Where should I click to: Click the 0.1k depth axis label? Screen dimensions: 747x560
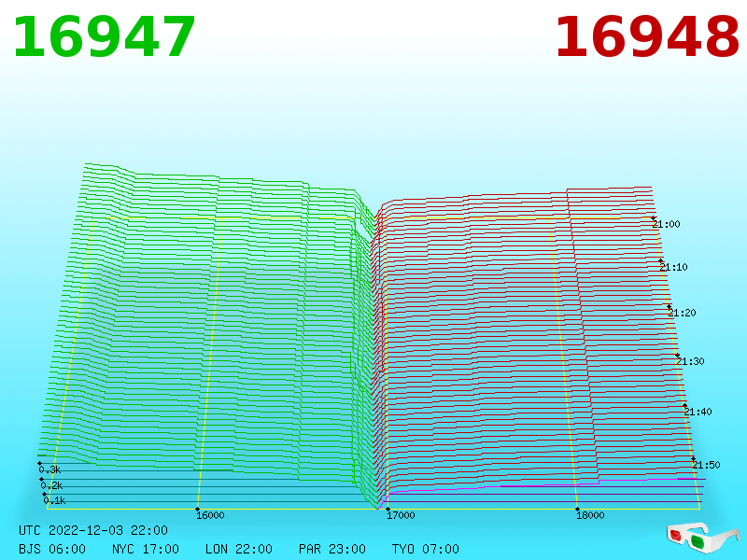tap(54, 500)
